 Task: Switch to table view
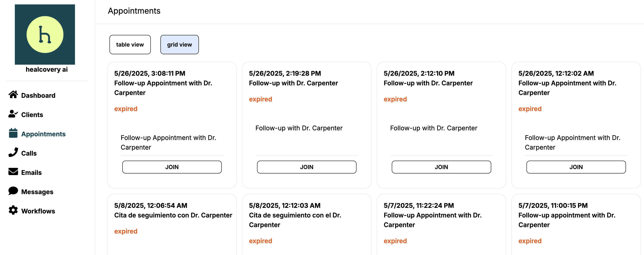pyautogui.click(x=130, y=45)
